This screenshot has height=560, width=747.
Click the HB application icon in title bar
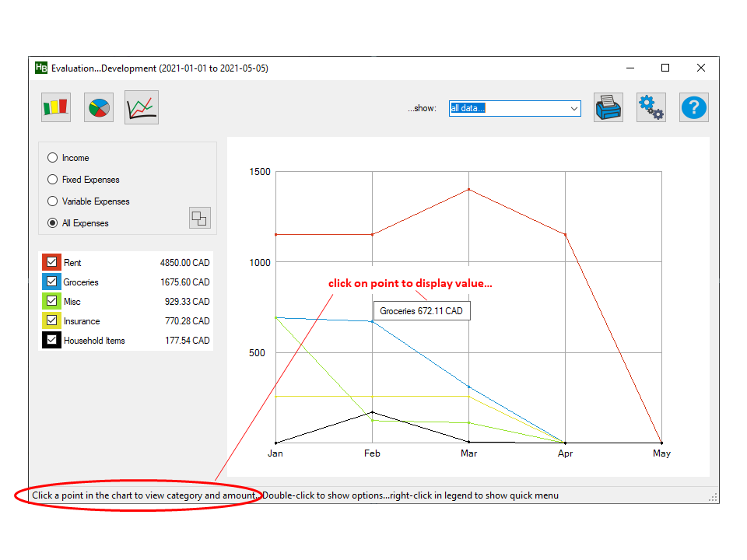(41, 68)
